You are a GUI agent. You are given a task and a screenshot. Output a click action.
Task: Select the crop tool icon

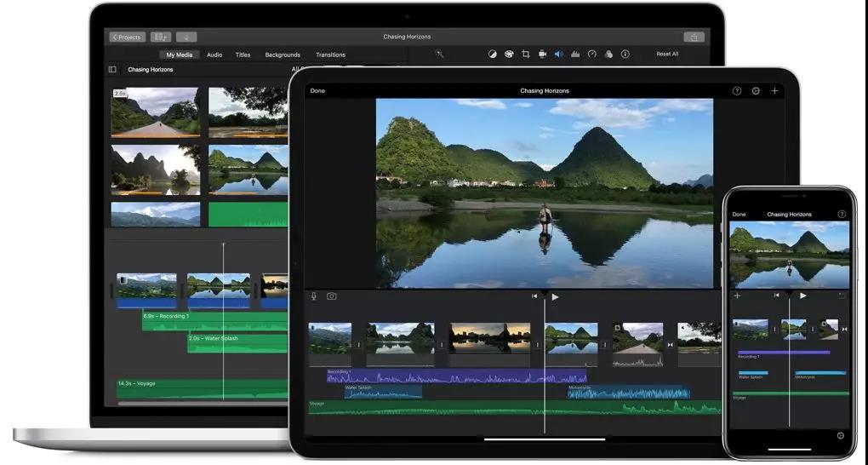coord(525,54)
